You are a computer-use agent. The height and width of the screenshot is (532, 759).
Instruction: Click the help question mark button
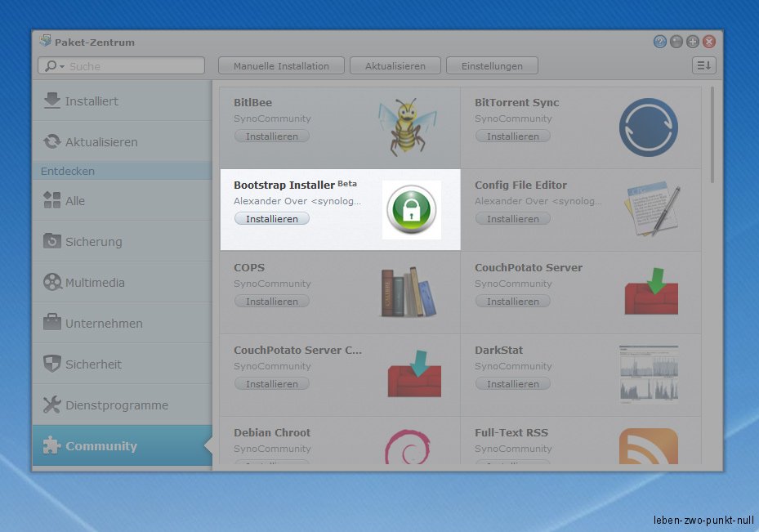pos(660,42)
